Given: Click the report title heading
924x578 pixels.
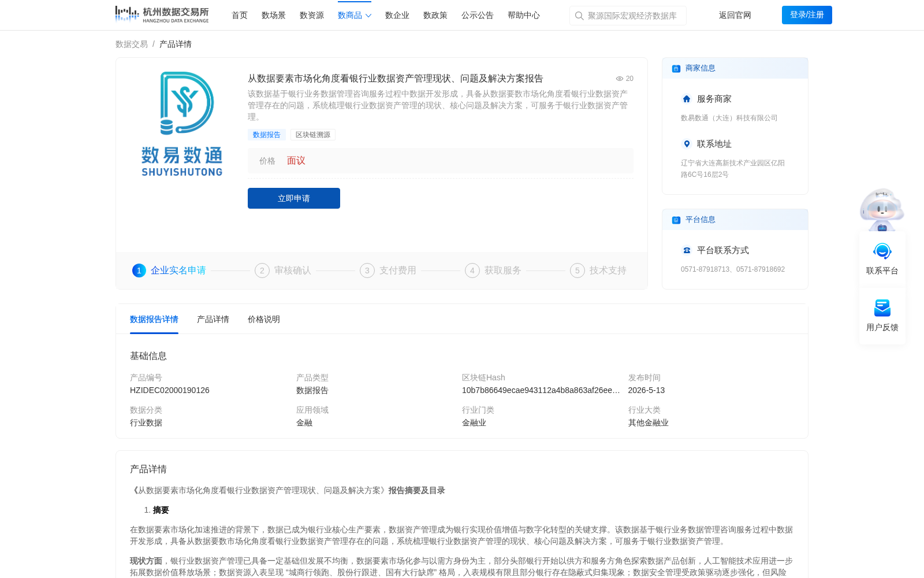Looking at the screenshot, I should pos(396,79).
